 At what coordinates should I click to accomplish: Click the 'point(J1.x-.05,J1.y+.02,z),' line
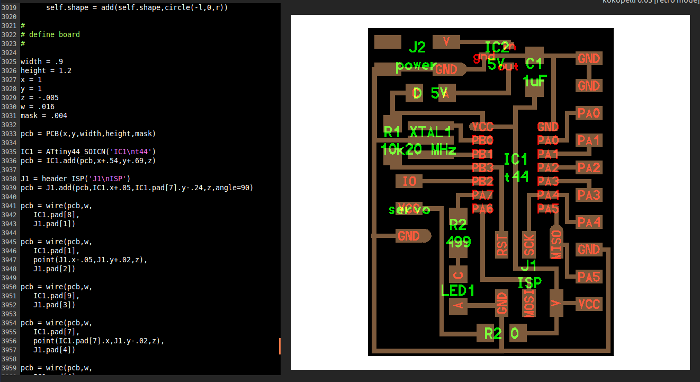pyautogui.click(x=90, y=259)
